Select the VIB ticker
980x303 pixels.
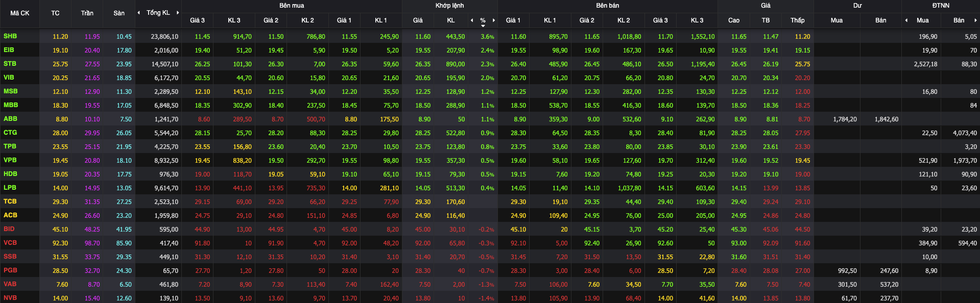9,78
